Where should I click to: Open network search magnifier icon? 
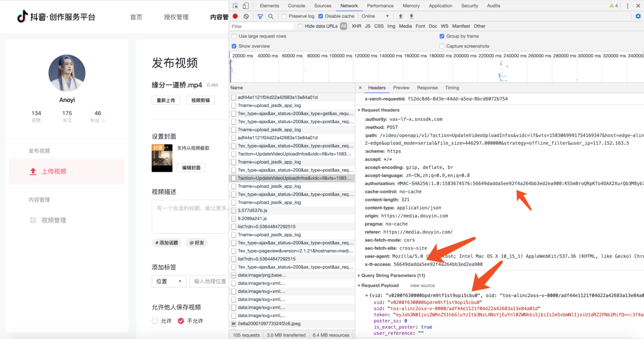click(x=271, y=16)
